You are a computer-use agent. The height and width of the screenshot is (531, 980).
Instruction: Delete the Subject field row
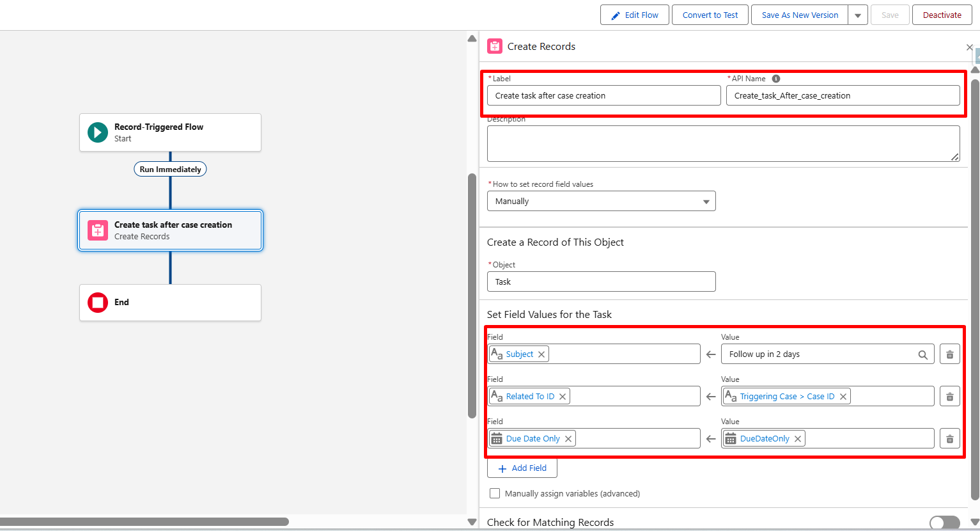point(950,354)
